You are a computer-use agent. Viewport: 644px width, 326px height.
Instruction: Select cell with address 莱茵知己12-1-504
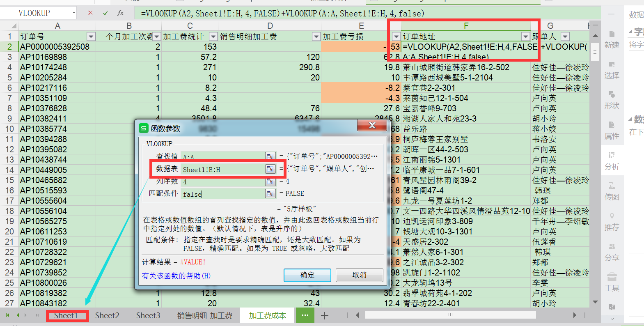tap(466, 98)
